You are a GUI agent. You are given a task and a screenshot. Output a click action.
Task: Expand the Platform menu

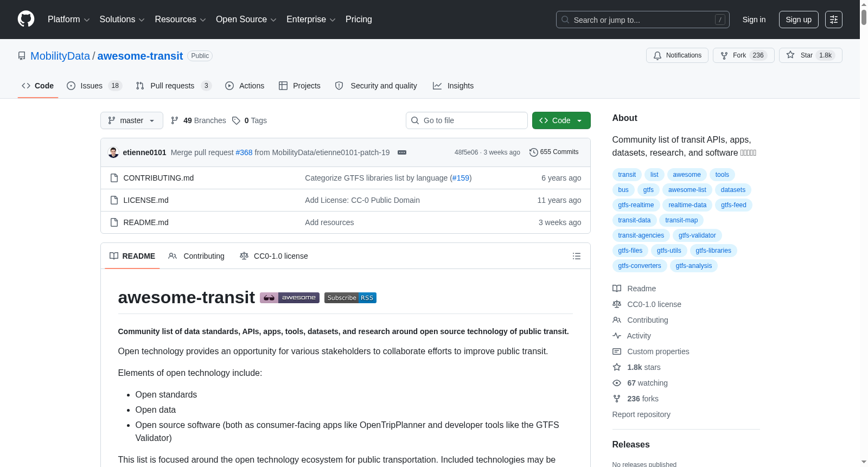coord(69,20)
